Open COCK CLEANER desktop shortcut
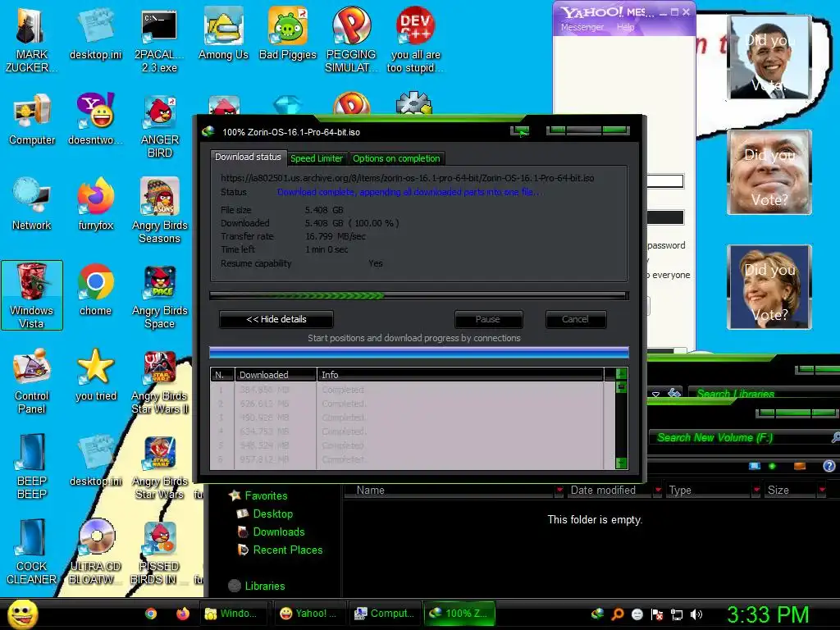The image size is (840, 630). pyautogui.click(x=32, y=552)
